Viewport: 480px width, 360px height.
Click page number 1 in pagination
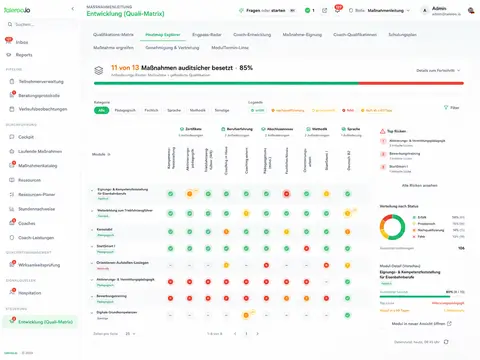(x=246, y=334)
